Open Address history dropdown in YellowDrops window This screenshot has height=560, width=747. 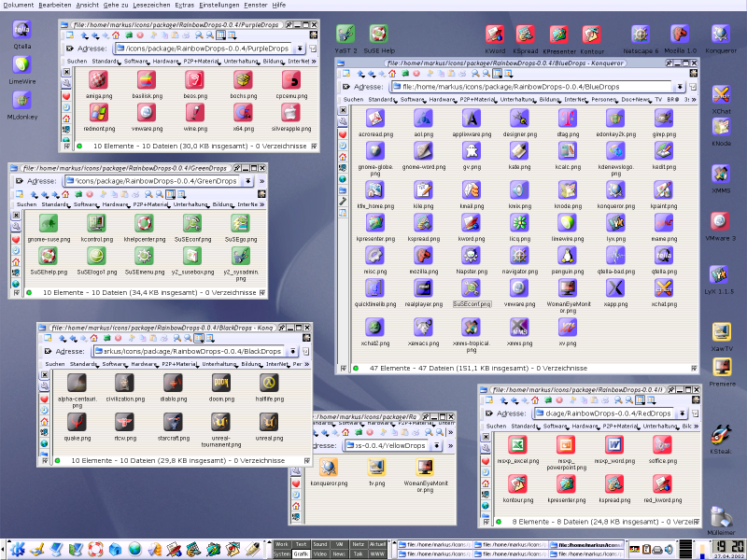[x=436, y=445]
